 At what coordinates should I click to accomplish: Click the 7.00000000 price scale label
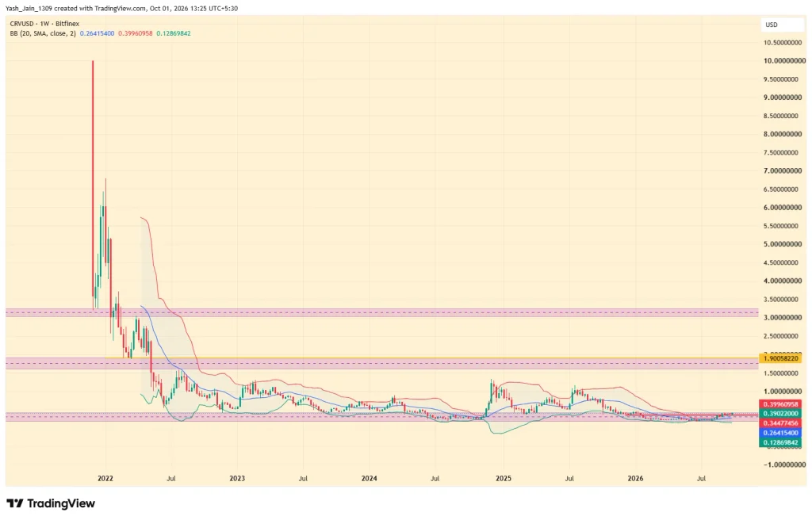coord(783,171)
